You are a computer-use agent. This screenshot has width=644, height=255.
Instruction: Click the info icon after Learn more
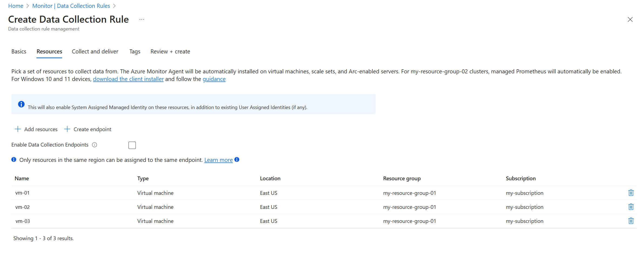(x=237, y=159)
